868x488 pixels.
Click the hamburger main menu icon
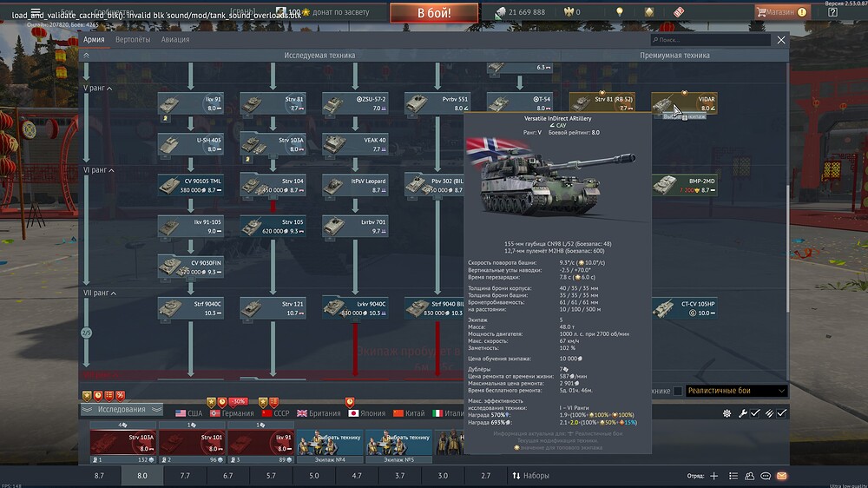[36, 12]
